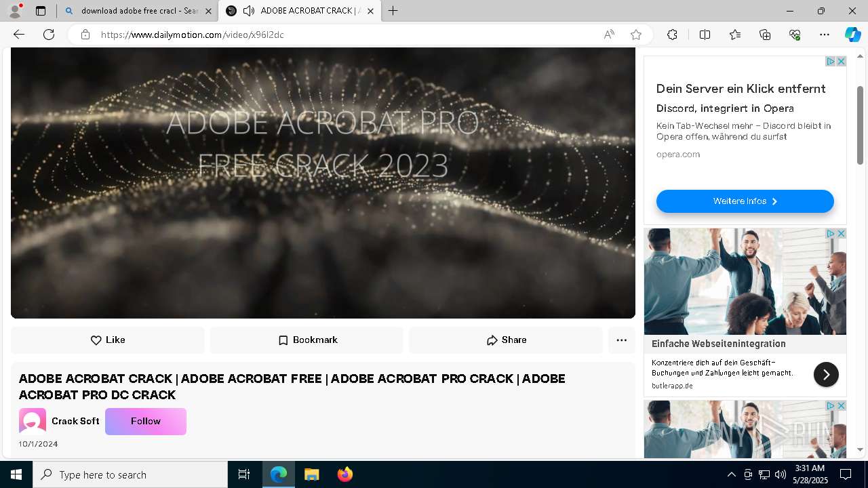Click the scrollbar down arrow

pyautogui.click(x=861, y=449)
